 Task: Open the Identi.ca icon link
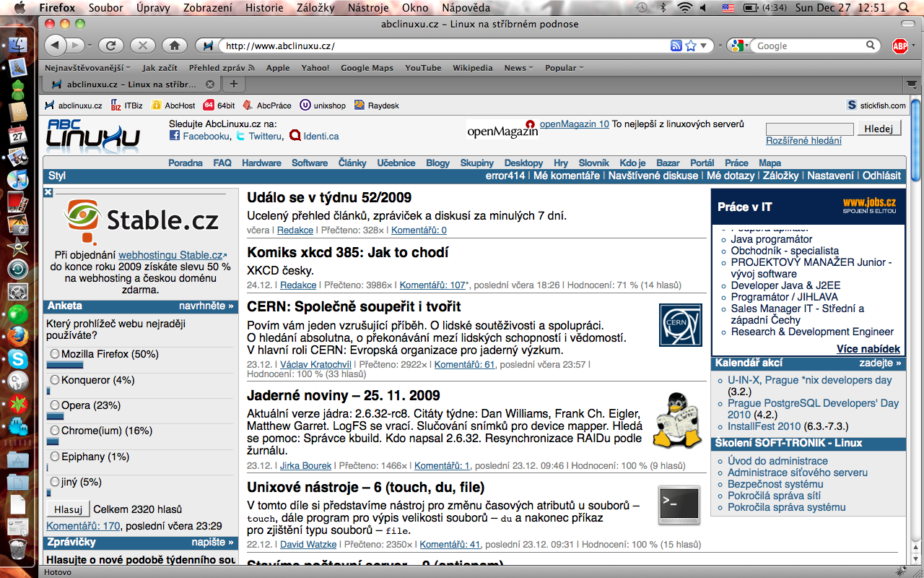point(295,135)
